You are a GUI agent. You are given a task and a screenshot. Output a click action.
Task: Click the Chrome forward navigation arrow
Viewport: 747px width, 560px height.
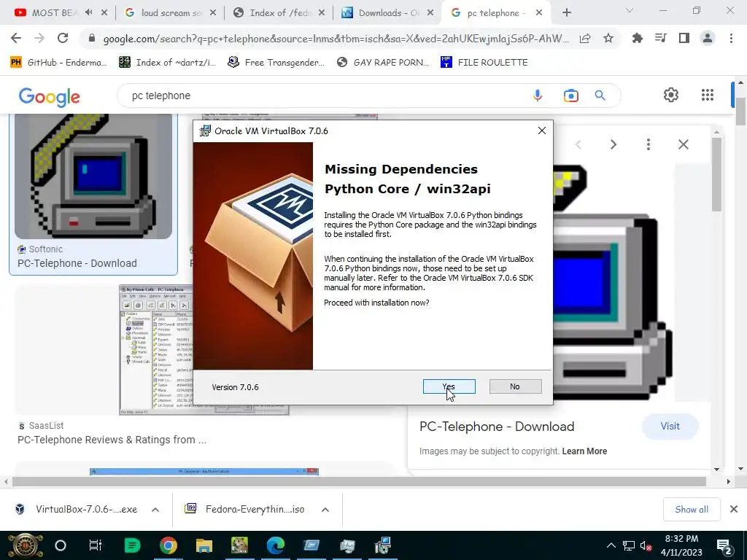pos(39,39)
